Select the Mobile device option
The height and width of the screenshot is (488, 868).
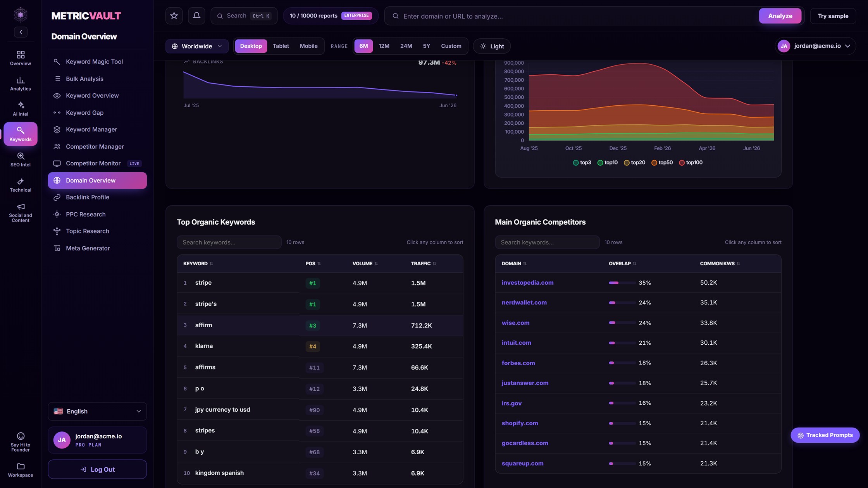(x=308, y=46)
